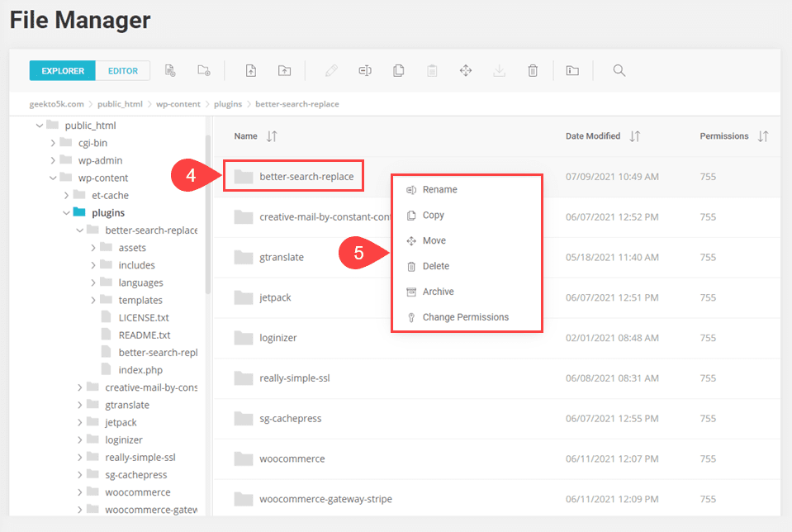792x532 pixels.
Task: Switch to the EDITOR tab
Action: (122, 70)
